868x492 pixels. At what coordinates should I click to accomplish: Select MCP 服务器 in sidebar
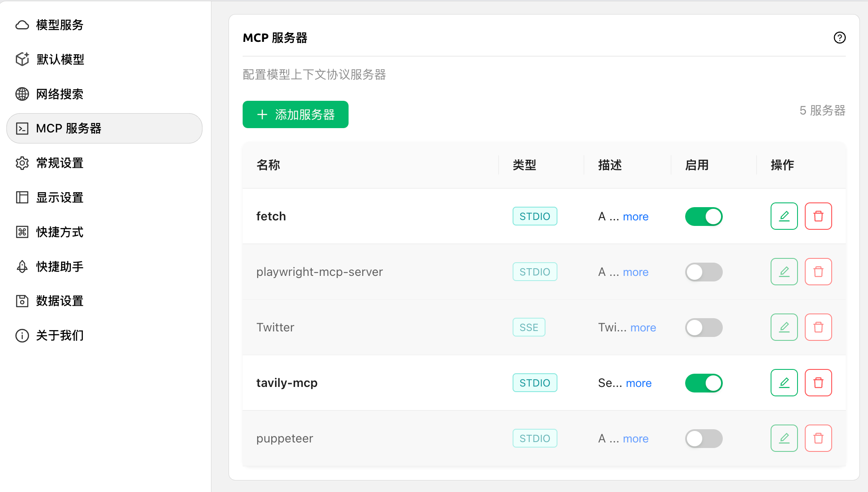click(x=104, y=128)
